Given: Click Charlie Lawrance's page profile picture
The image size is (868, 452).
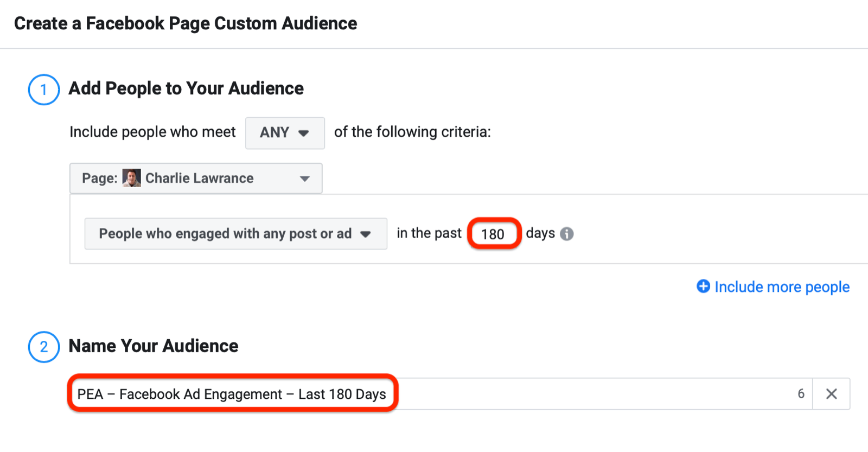Looking at the screenshot, I should [x=131, y=178].
